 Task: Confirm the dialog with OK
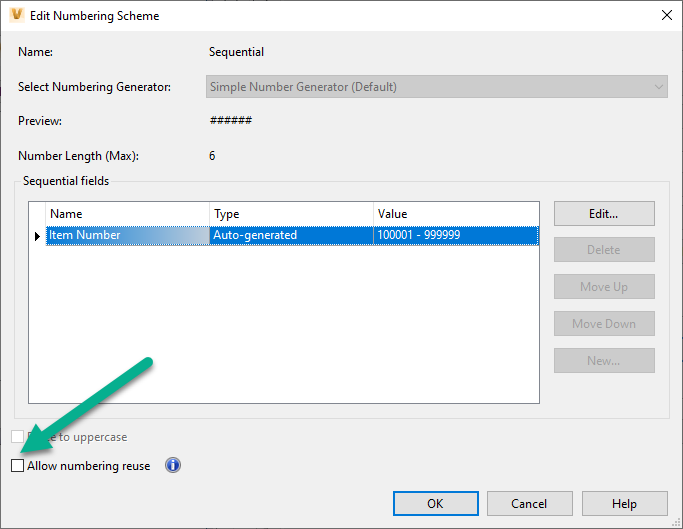click(x=435, y=504)
